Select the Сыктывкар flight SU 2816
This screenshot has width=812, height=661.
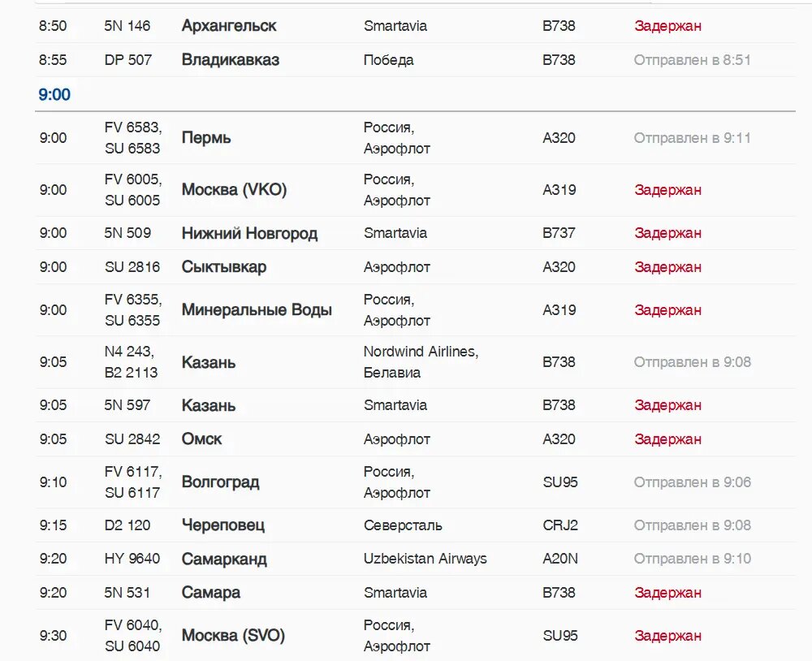(224, 267)
